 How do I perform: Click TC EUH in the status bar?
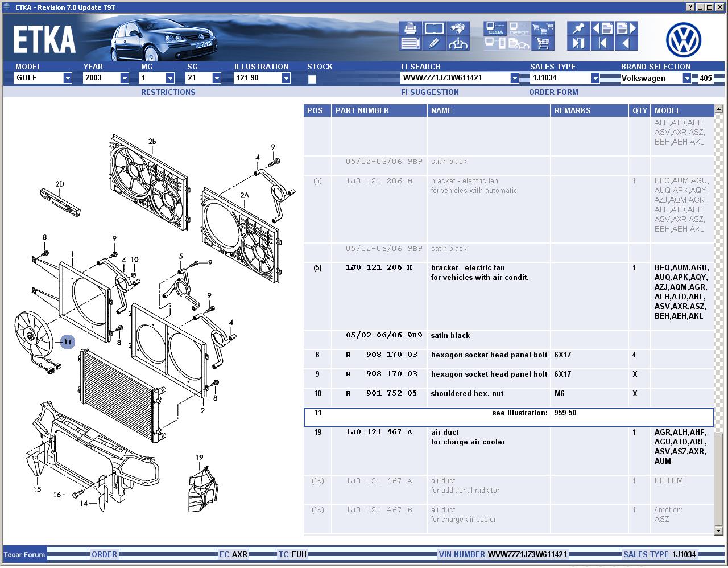292,554
